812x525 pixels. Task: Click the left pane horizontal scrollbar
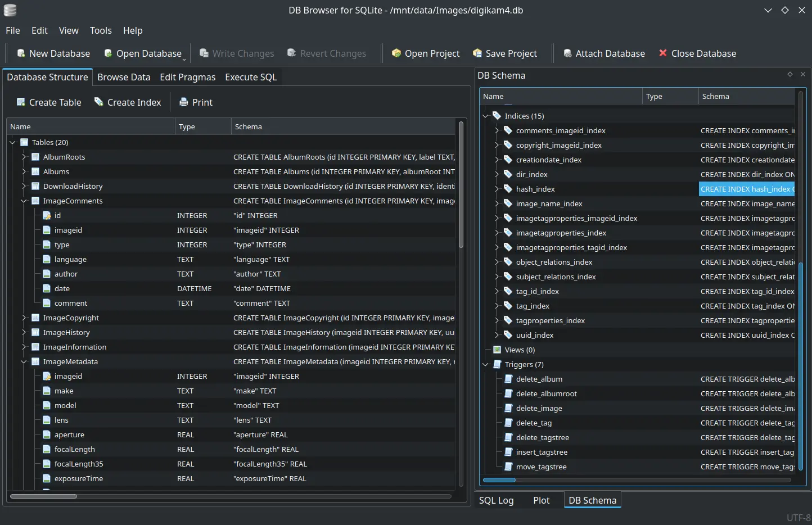pyautogui.click(x=231, y=496)
